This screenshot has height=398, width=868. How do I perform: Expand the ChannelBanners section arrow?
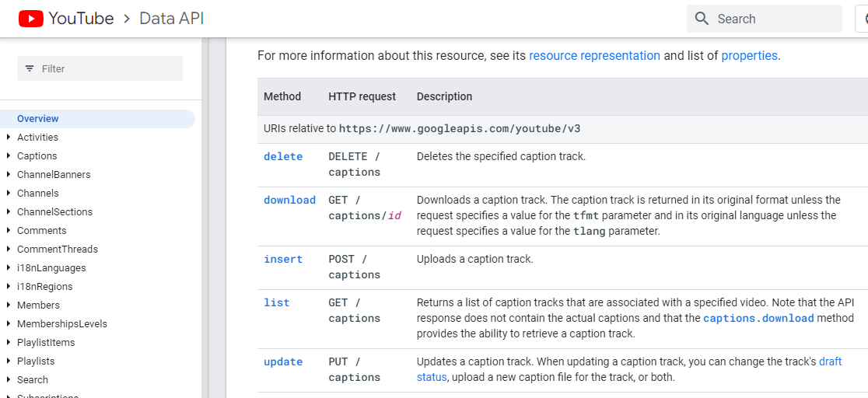(9, 174)
